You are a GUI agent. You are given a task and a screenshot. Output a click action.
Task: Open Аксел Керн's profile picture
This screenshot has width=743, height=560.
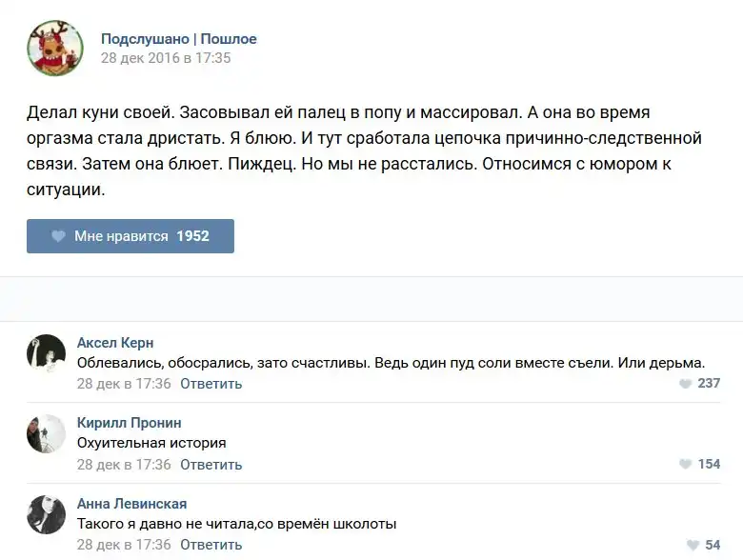pyautogui.click(x=46, y=353)
